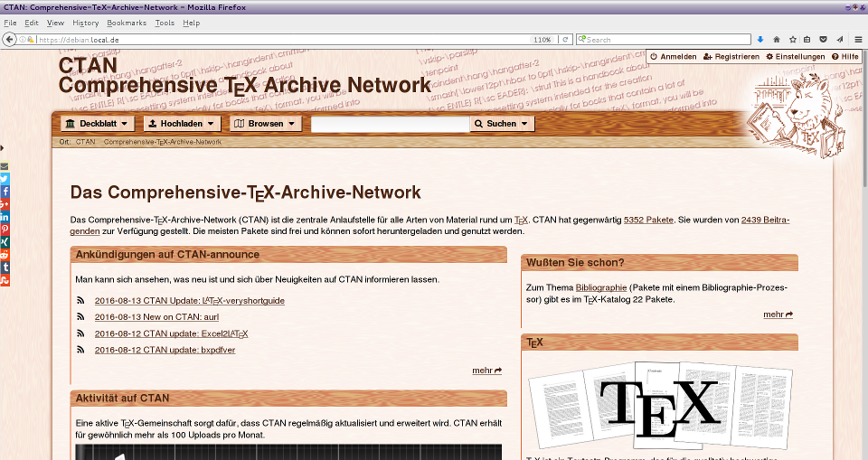The image size is (868, 460).
Task: Open the History menu
Action: [x=85, y=23]
